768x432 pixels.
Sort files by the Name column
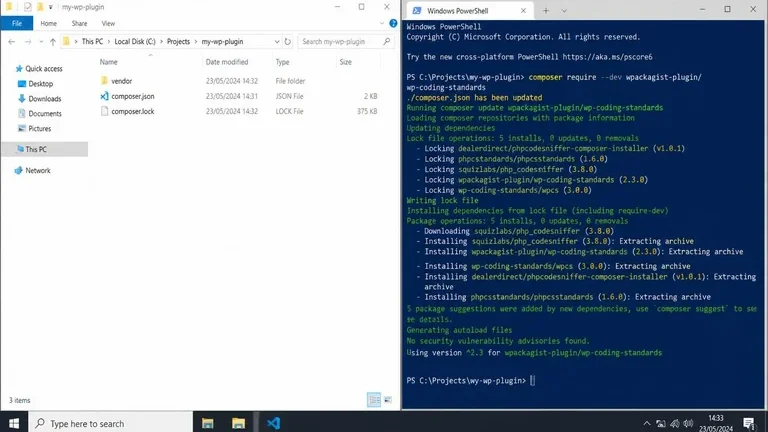tap(108, 62)
